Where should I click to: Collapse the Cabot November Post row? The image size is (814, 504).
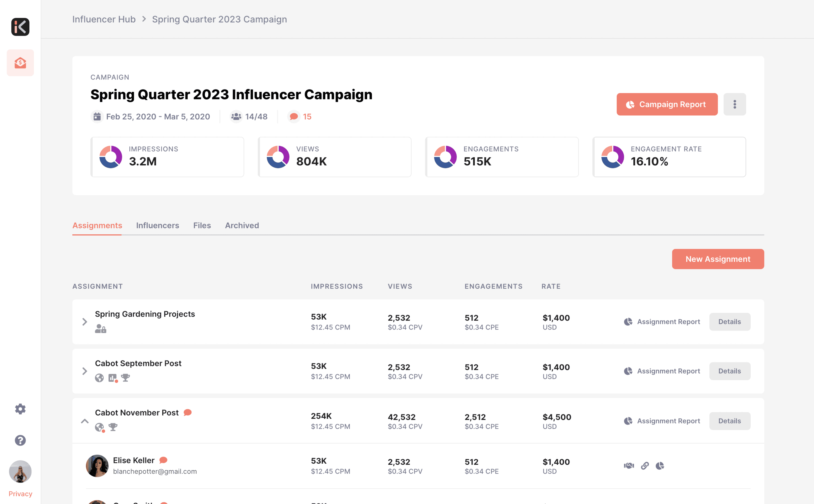(x=85, y=421)
